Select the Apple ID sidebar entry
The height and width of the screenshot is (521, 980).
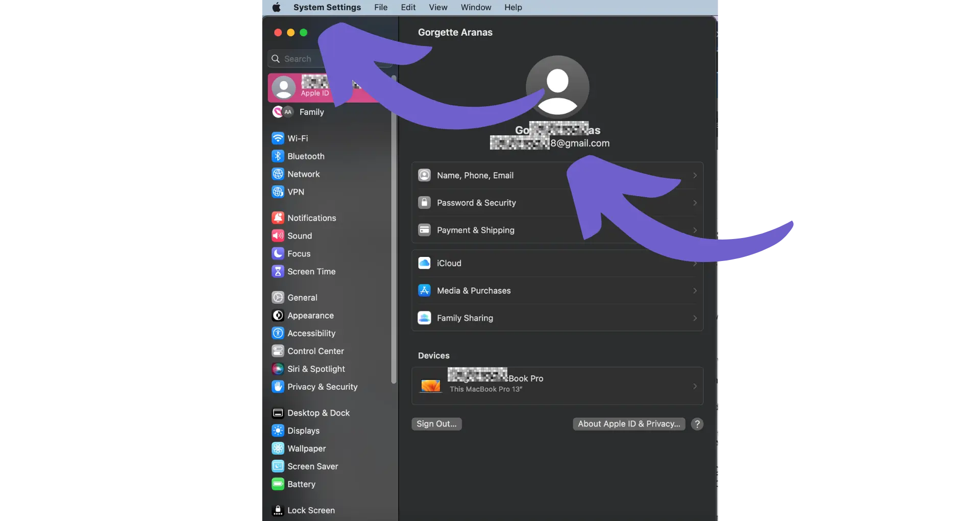[x=329, y=88]
